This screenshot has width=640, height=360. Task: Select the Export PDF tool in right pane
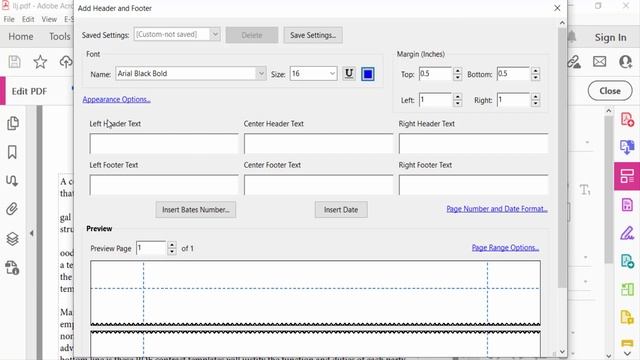click(627, 147)
